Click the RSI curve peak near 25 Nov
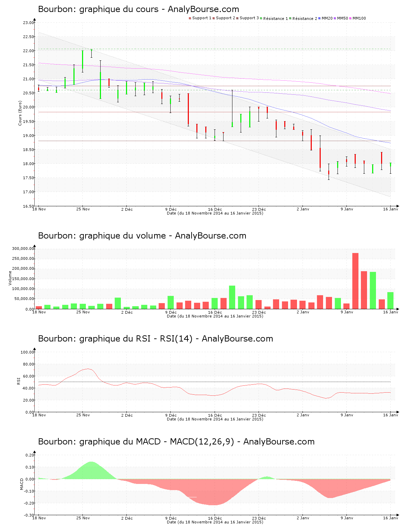 point(88,369)
